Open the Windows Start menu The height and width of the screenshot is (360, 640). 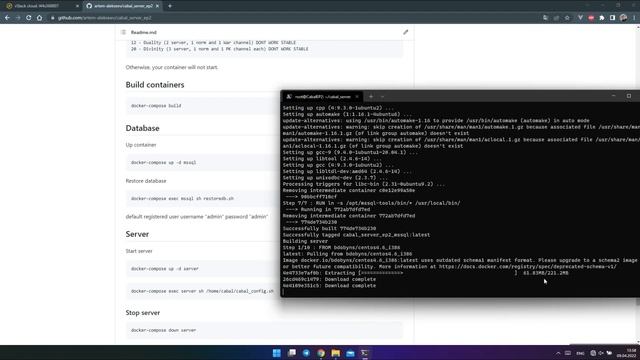point(277,353)
